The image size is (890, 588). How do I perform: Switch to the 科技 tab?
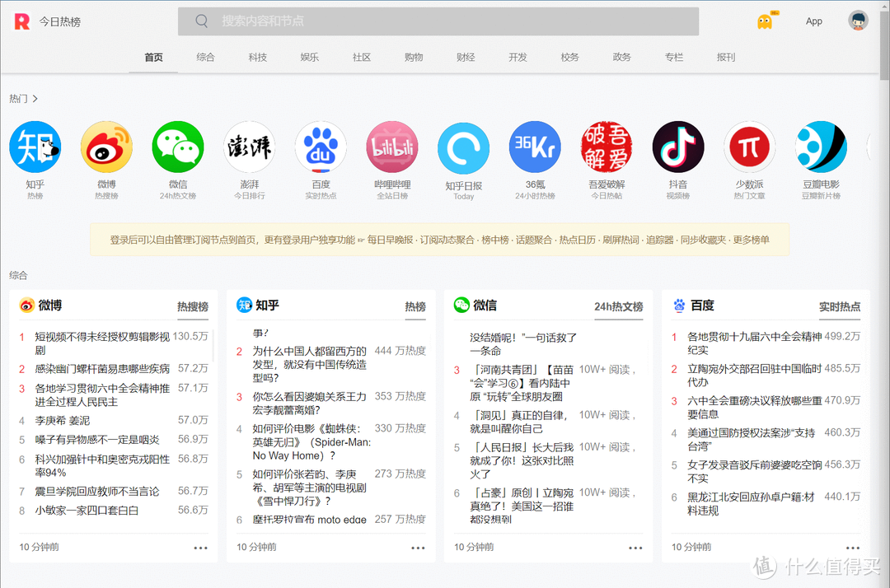click(258, 58)
